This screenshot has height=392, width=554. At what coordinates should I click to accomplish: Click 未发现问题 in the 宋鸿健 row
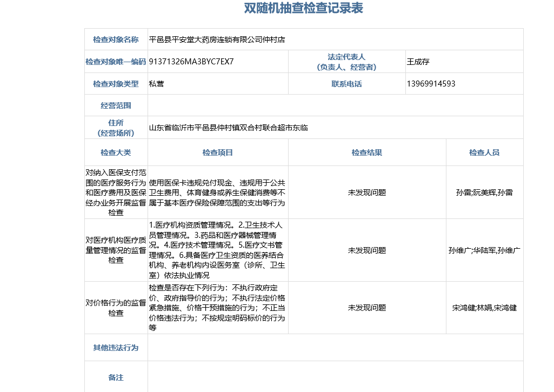367,308
